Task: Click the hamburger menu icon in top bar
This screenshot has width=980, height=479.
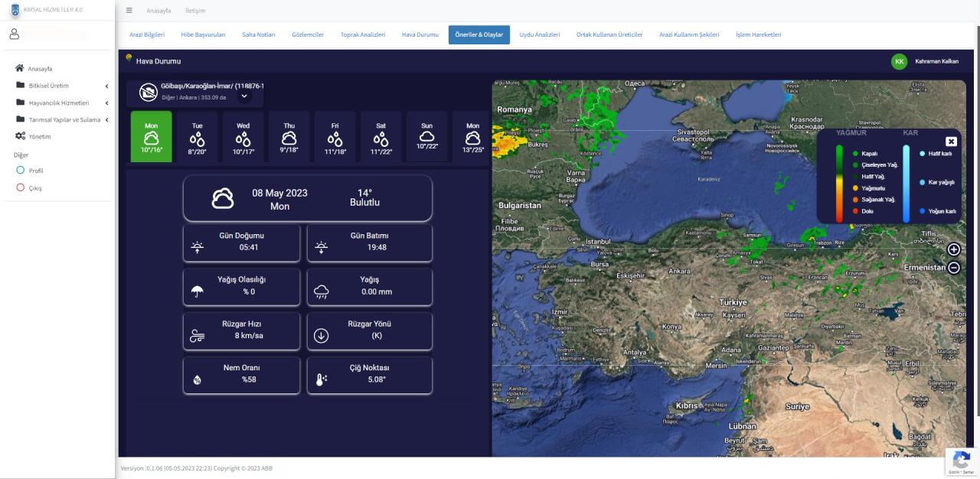Action: (x=129, y=10)
